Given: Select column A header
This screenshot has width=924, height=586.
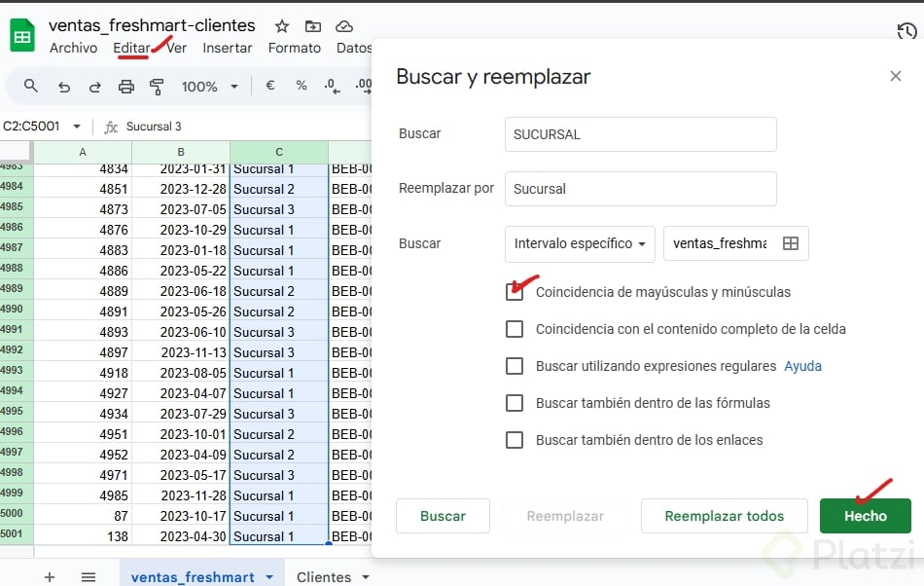Looking at the screenshot, I should coord(83,152).
